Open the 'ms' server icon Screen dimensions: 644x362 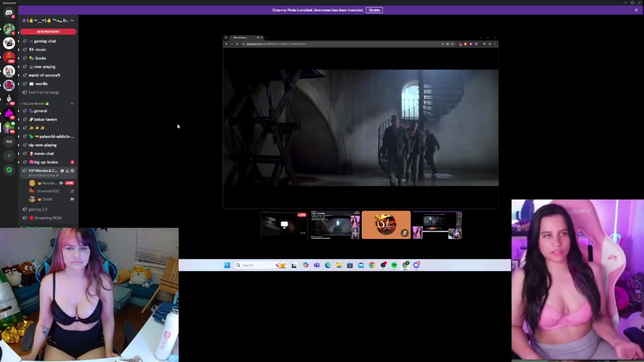click(x=9, y=141)
